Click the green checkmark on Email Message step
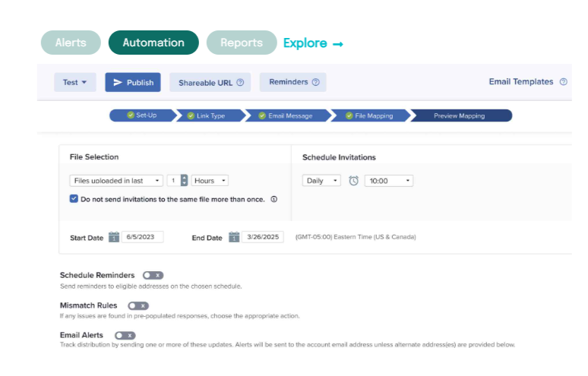The height and width of the screenshot is (376, 588). pos(262,115)
